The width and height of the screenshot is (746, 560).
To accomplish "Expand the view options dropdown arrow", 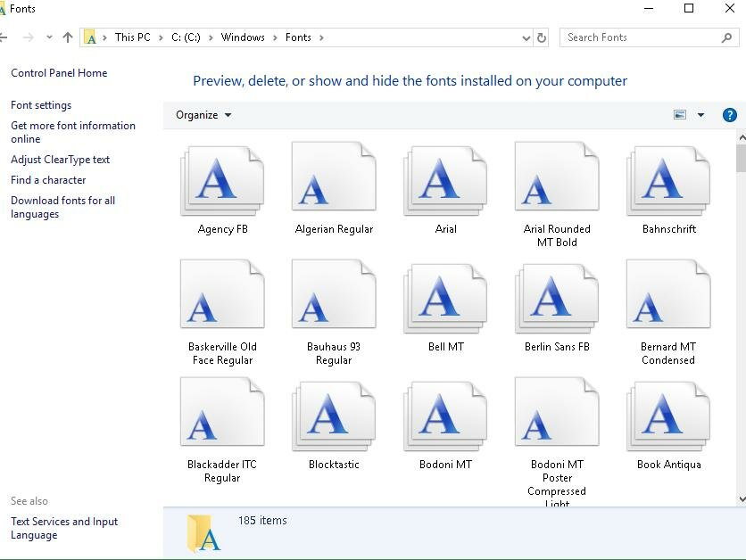I will coord(700,115).
